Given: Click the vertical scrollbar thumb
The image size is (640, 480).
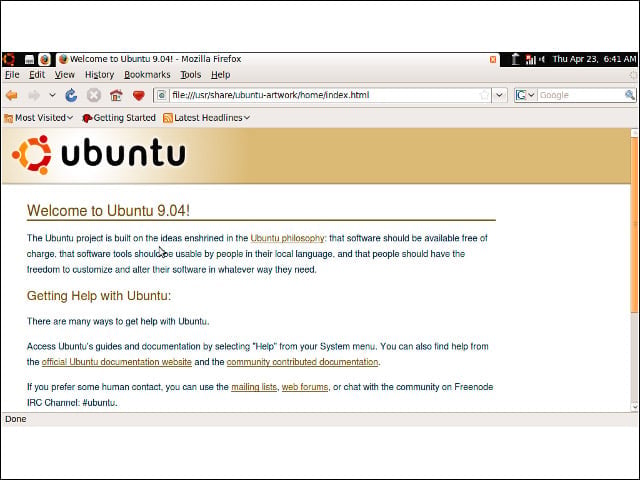Looking at the screenshot, I should (634, 225).
